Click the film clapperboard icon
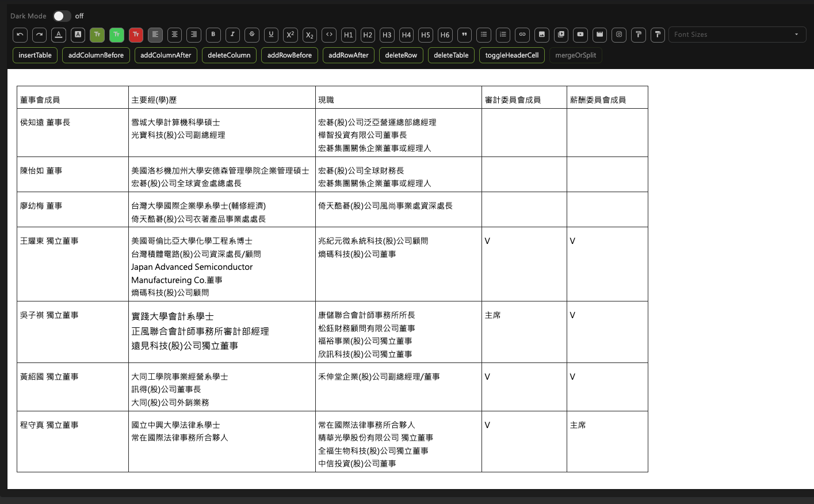This screenshot has width=814, height=504. pyautogui.click(x=600, y=35)
